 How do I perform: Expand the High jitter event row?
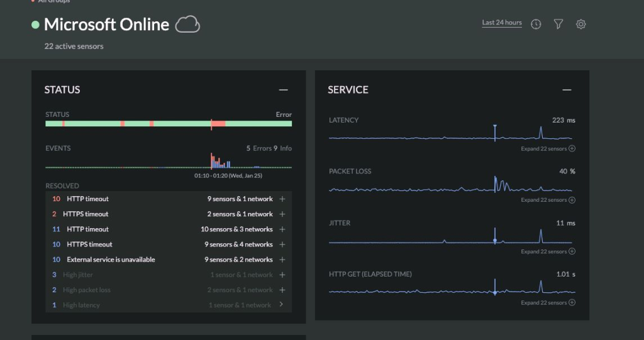282,275
